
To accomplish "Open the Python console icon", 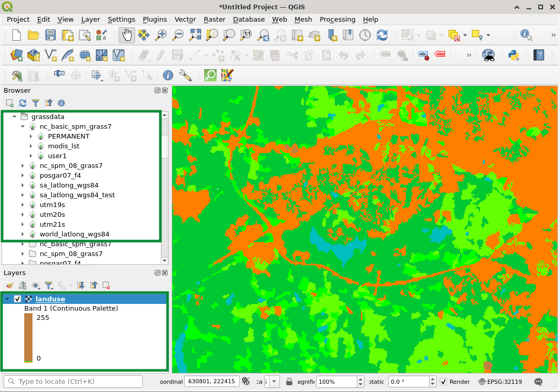I will coord(513,55).
